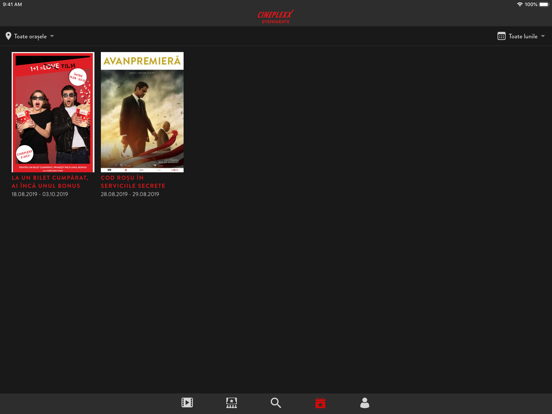Select the red events calendar tab icon
552x414 pixels.
point(320,403)
